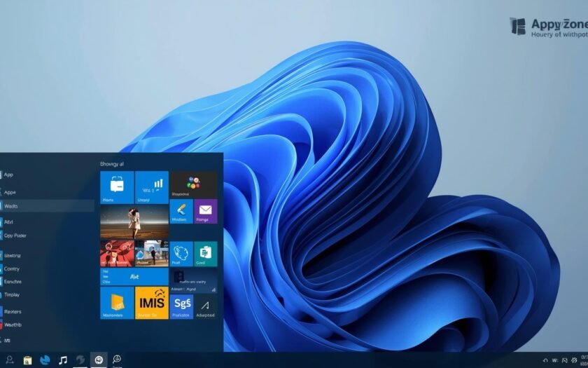Click the person search icon on taskbar

click(x=10, y=360)
